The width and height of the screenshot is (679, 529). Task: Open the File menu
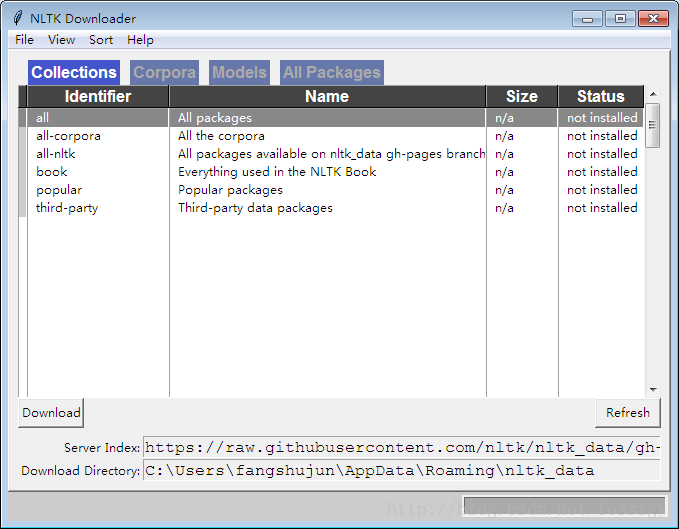[24, 40]
